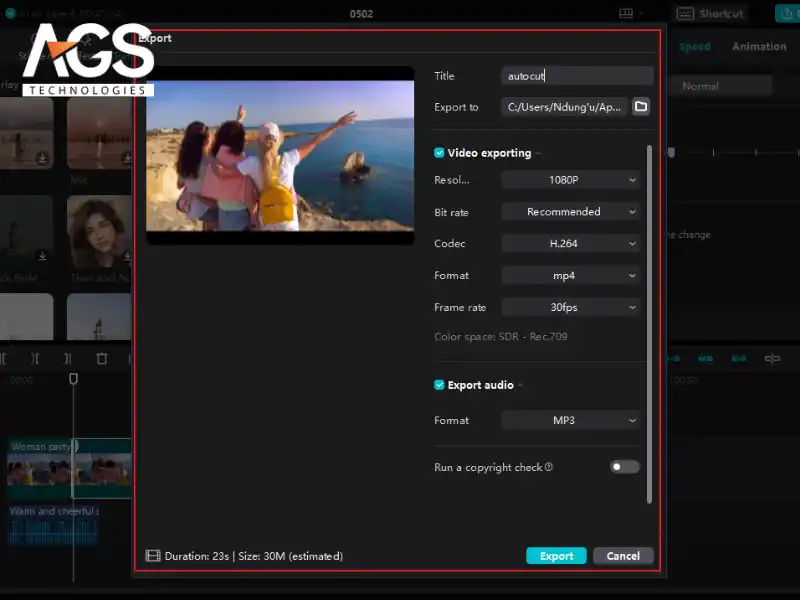Click the preview axis icon in timeline toolbar
The height and width of the screenshot is (600, 800).
(x=772, y=358)
